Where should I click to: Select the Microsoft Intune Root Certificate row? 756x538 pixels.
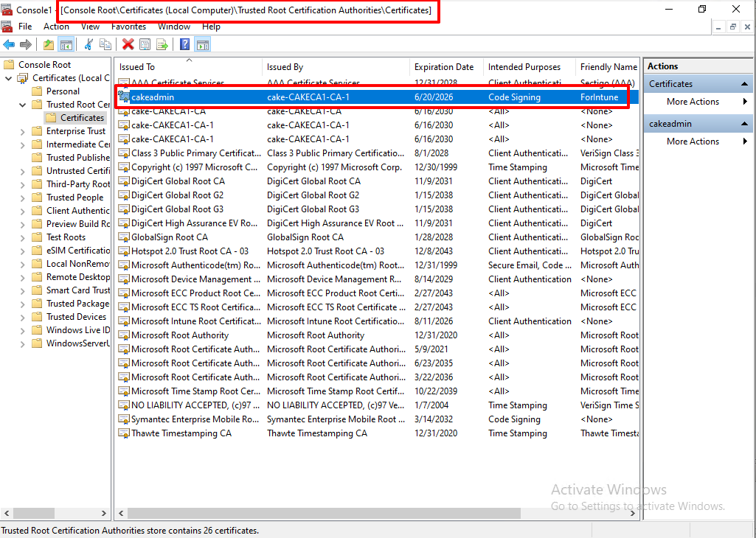point(378,321)
